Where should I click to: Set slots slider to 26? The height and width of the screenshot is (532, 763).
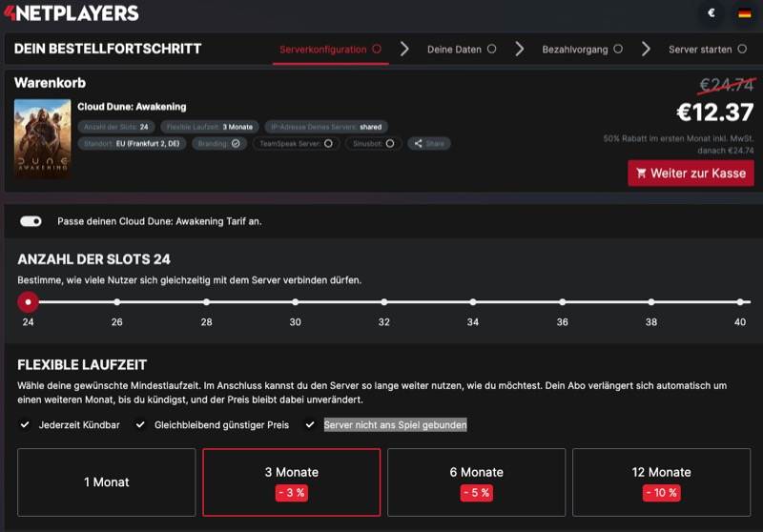point(116,302)
